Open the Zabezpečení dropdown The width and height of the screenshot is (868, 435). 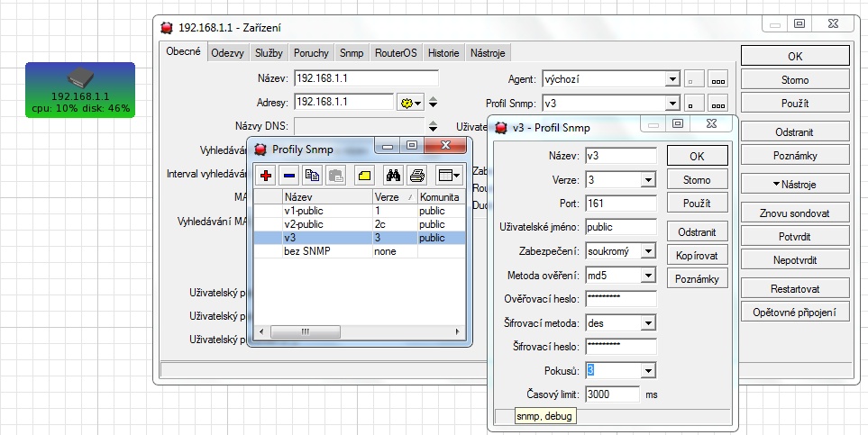[649, 251]
